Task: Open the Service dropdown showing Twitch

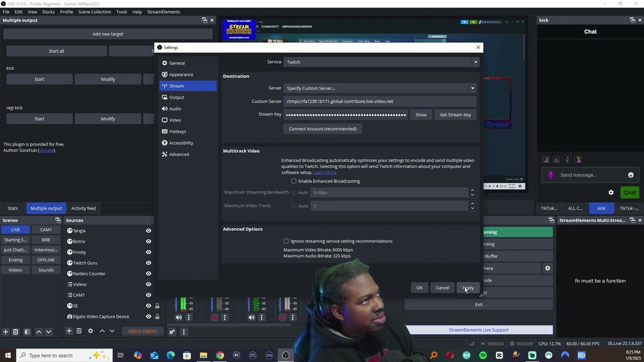Action: (382, 62)
